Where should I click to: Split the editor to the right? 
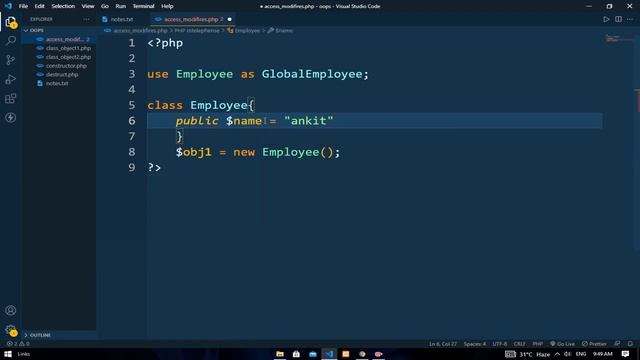618,19
